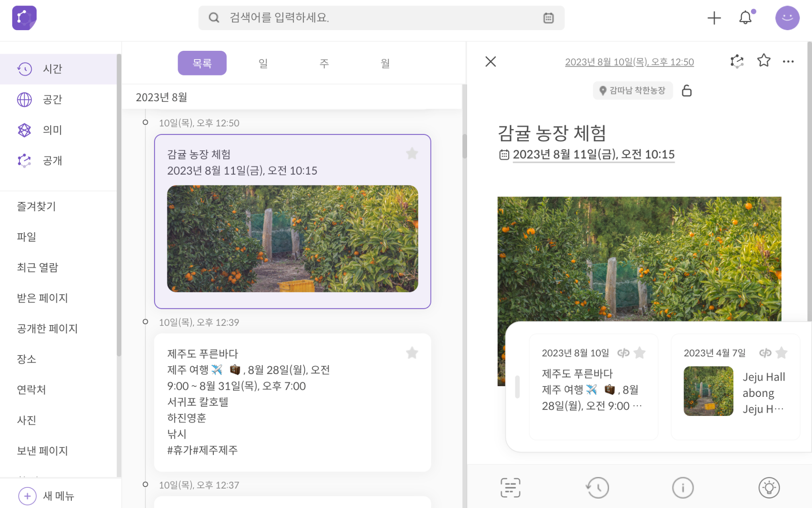
Task: Open 즐겨찾기 in the sidebar
Action: [36, 206]
